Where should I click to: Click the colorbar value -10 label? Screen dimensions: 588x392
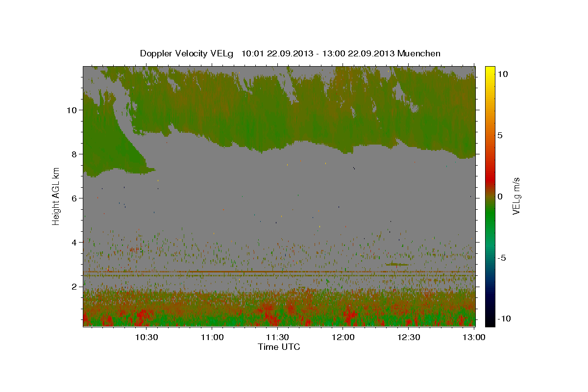coord(504,319)
